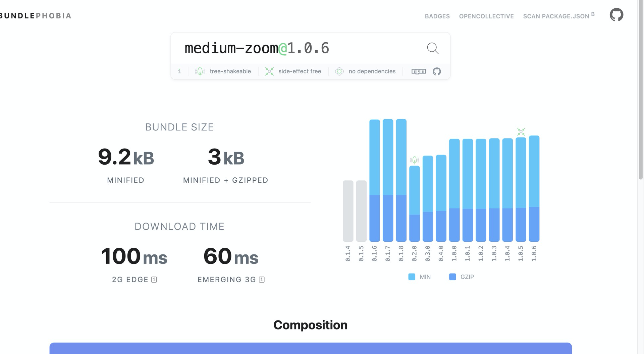Select the version 1.0.0 bar in the chart
This screenshot has width=644, height=354.
coord(454,190)
